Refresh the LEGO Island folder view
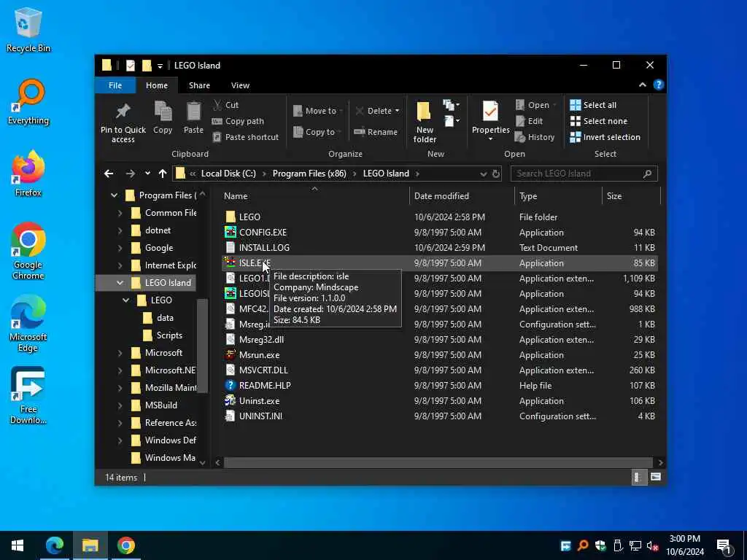 pyautogui.click(x=496, y=174)
